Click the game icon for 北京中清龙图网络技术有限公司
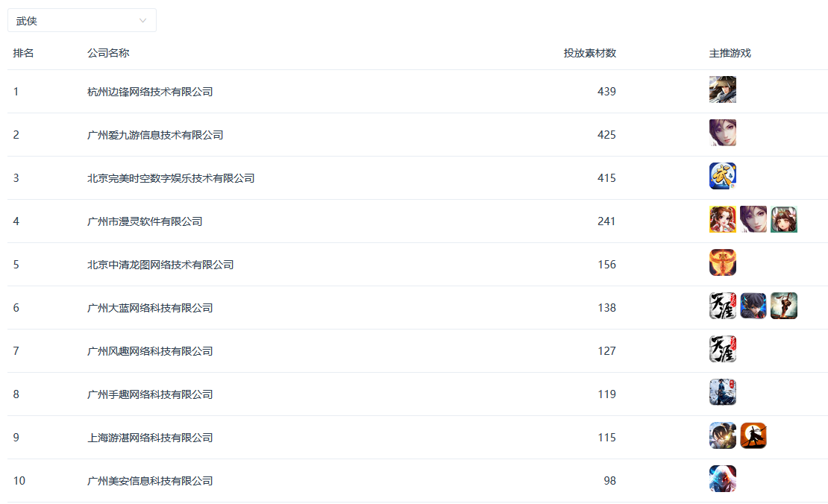 click(722, 262)
